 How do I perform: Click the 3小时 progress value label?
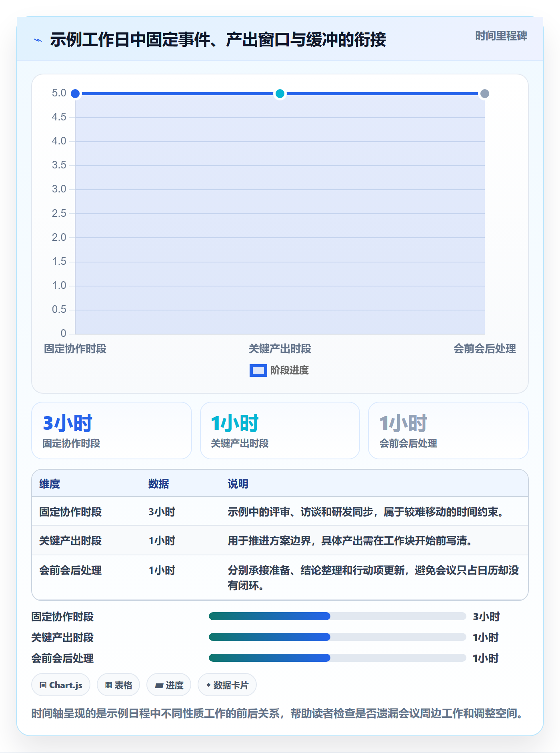[x=486, y=617]
